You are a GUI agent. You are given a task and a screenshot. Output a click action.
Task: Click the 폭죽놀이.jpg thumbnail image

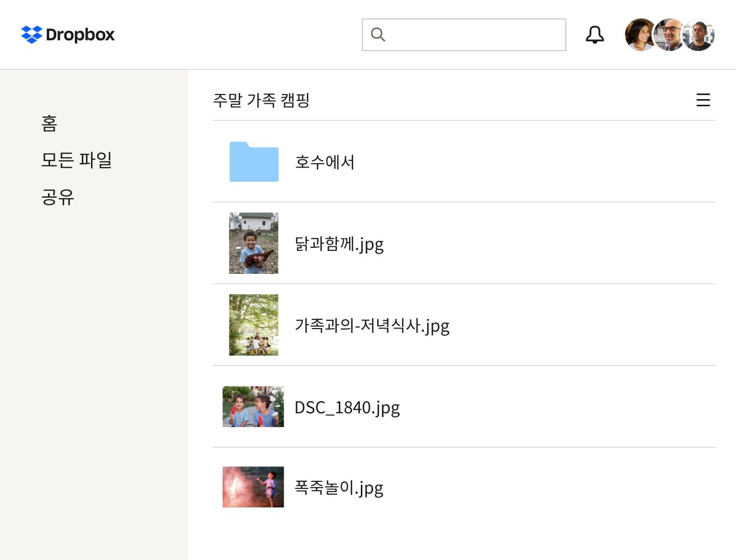(253, 487)
